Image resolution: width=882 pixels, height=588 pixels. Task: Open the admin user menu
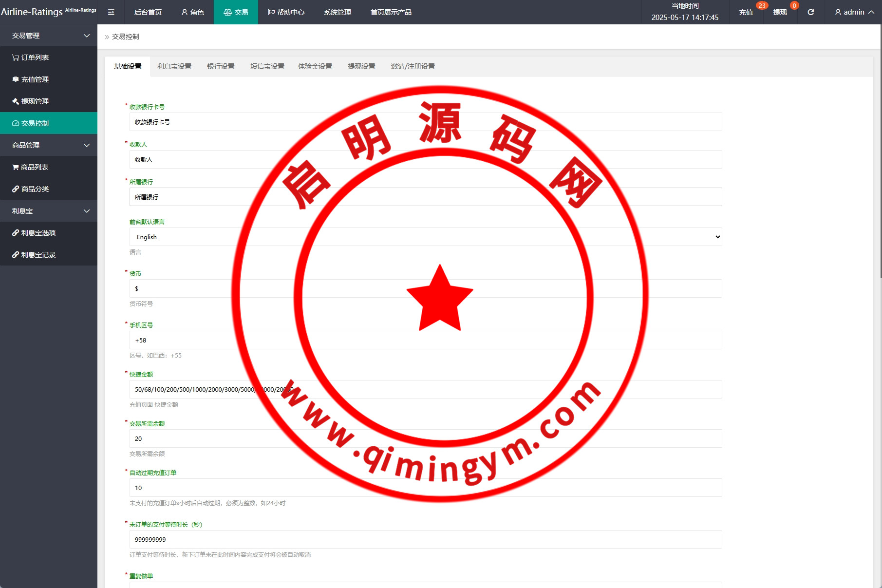(x=854, y=12)
